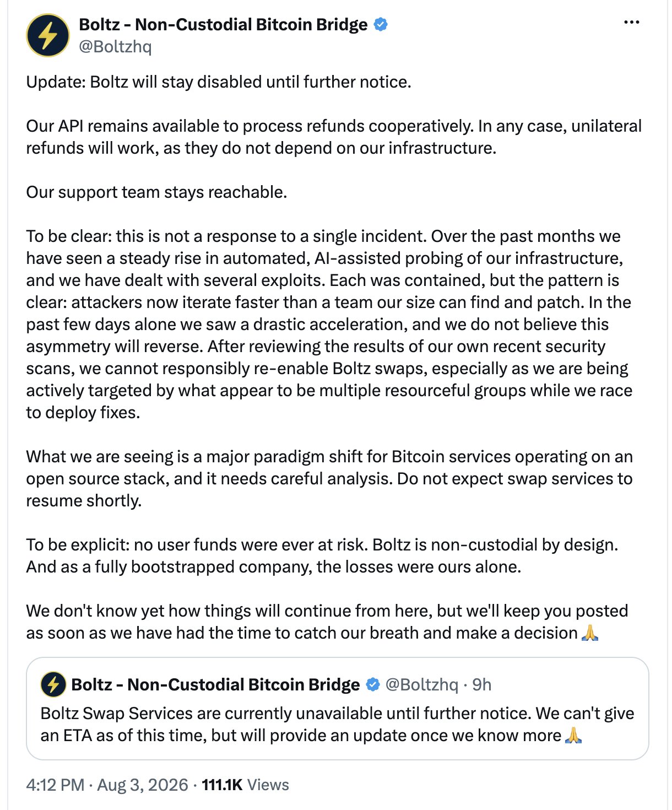This screenshot has height=810, width=672.
Task: Open the quoted tweet's 9h timestamp
Action: pos(482,684)
